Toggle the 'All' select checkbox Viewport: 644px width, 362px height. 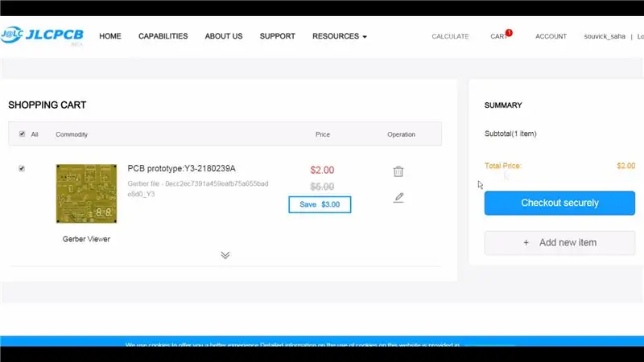[x=23, y=134]
